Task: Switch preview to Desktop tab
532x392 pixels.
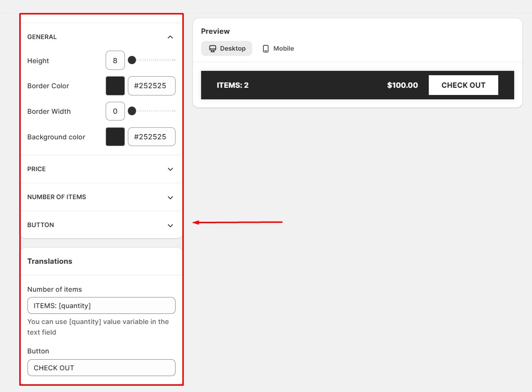Action: pyautogui.click(x=227, y=49)
